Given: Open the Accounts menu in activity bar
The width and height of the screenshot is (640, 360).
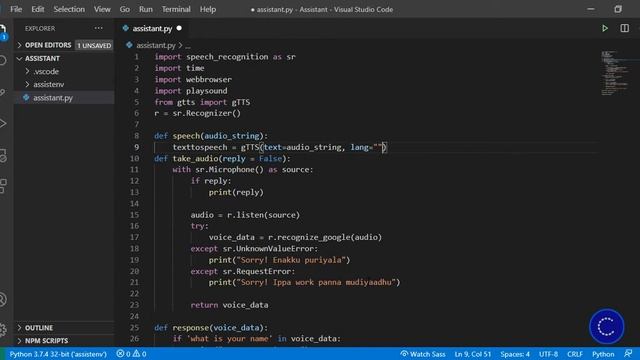Looking at the screenshot, I should 3,300.
